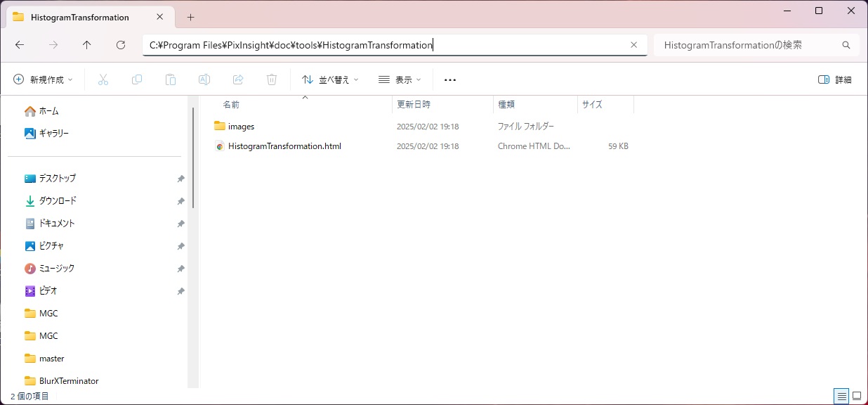This screenshot has height=405, width=868.
Task: Unpin ドキュメント using its pin icon
Action: (x=180, y=224)
